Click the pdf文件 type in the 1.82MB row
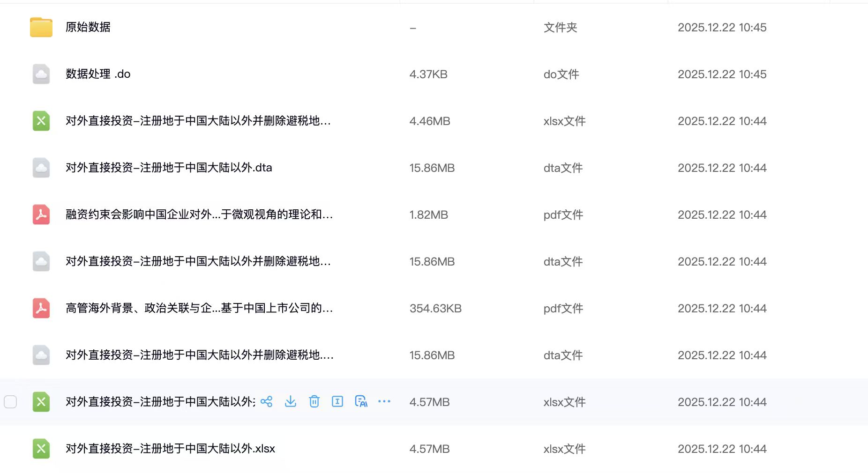The width and height of the screenshot is (868, 473). click(x=563, y=215)
